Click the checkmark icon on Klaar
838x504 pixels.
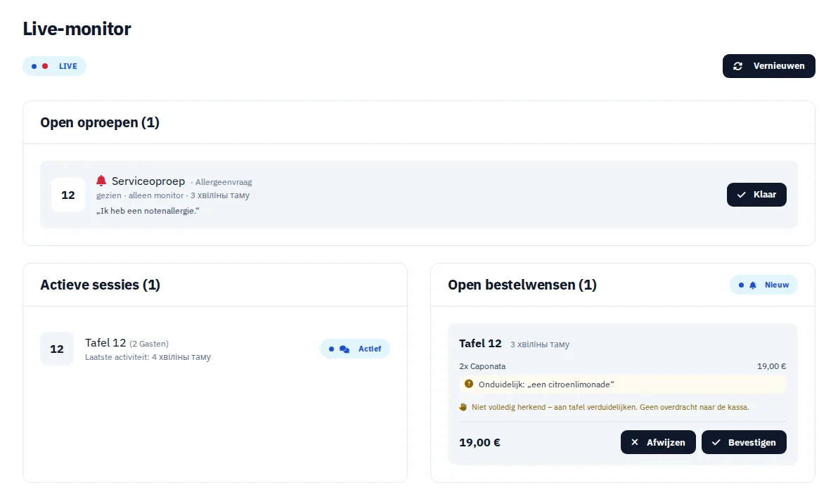741,195
